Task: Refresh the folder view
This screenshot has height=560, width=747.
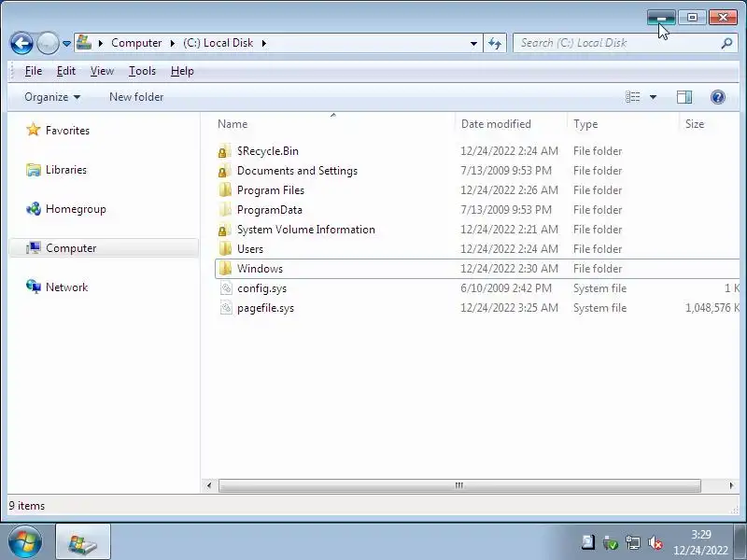Action: 495,43
